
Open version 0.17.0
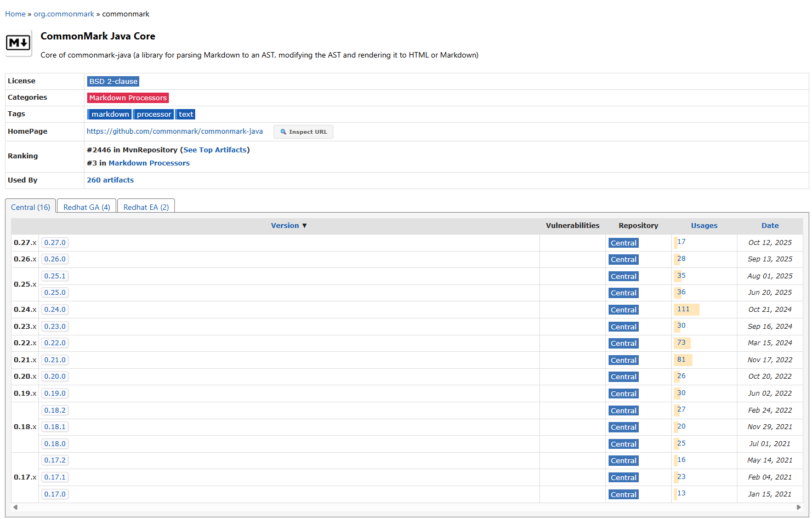pos(55,494)
